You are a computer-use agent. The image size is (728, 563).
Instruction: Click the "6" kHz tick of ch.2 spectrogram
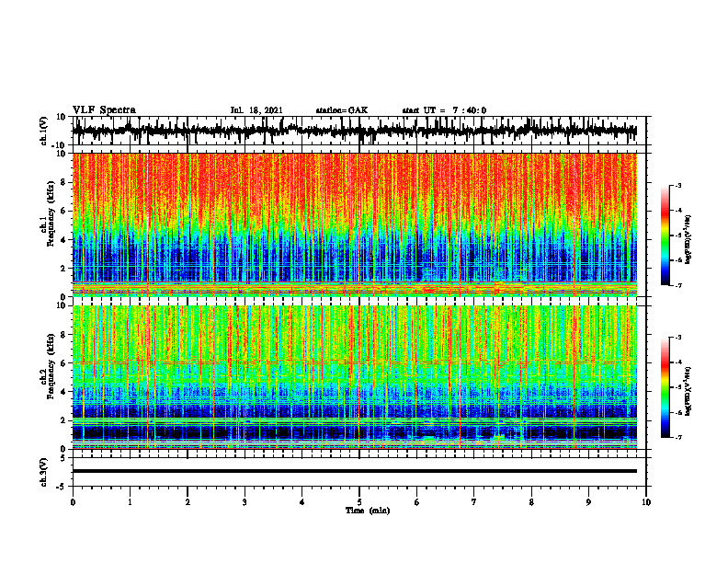[63, 363]
